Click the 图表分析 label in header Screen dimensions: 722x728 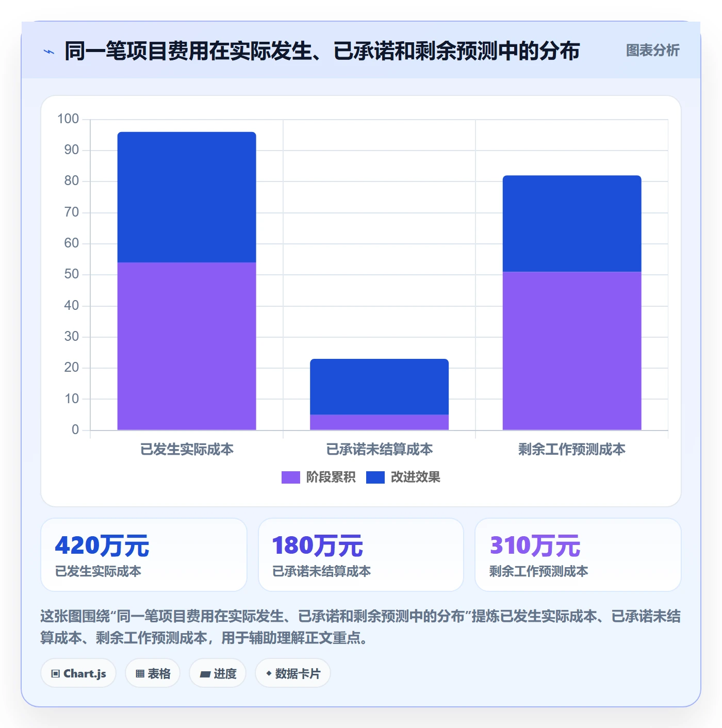(652, 51)
